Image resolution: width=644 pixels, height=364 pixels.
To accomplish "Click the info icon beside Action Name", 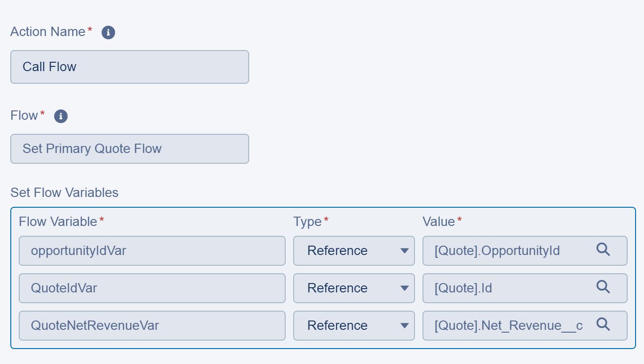I will point(108,32).
